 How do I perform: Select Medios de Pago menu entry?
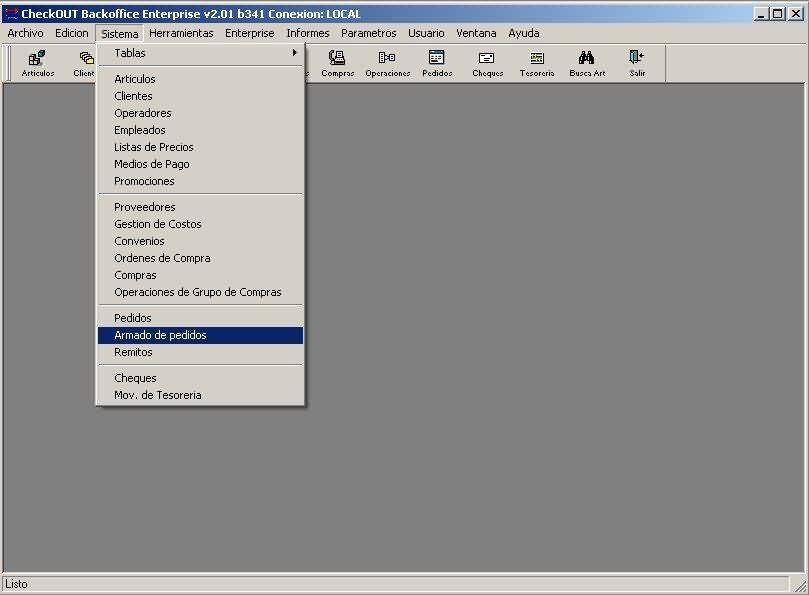point(200,164)
